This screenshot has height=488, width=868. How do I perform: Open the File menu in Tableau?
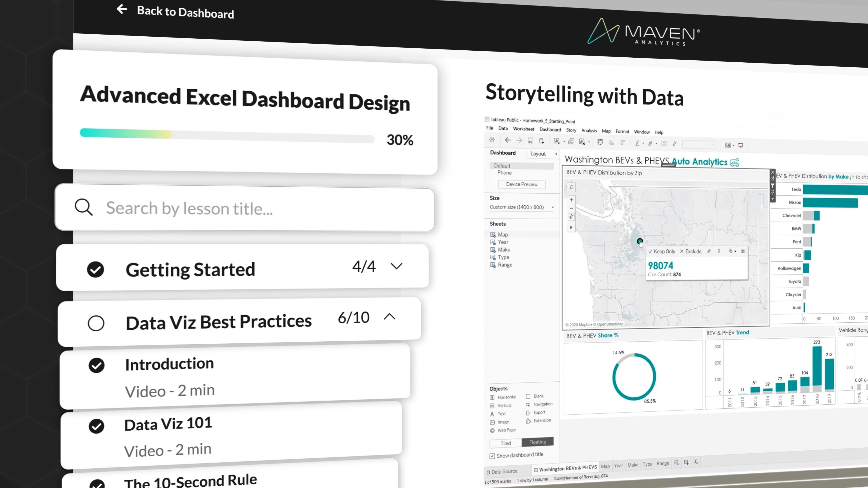490,128
